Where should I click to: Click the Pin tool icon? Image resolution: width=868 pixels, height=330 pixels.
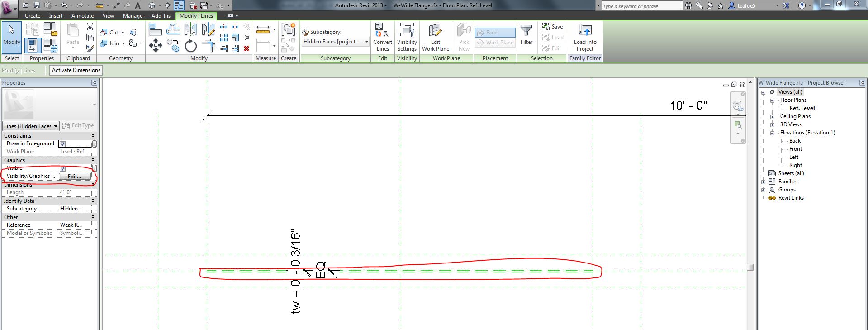[x=247, y=38]
